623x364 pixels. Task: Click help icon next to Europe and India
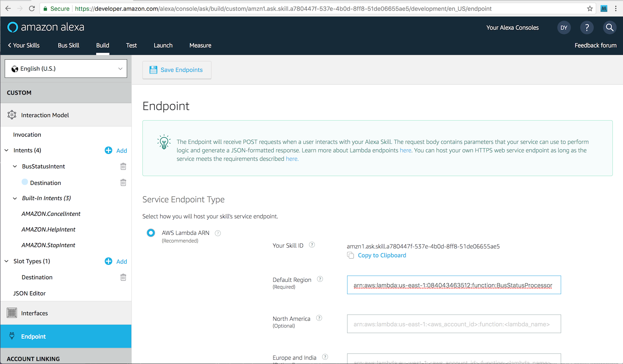[x=325, y=357]
